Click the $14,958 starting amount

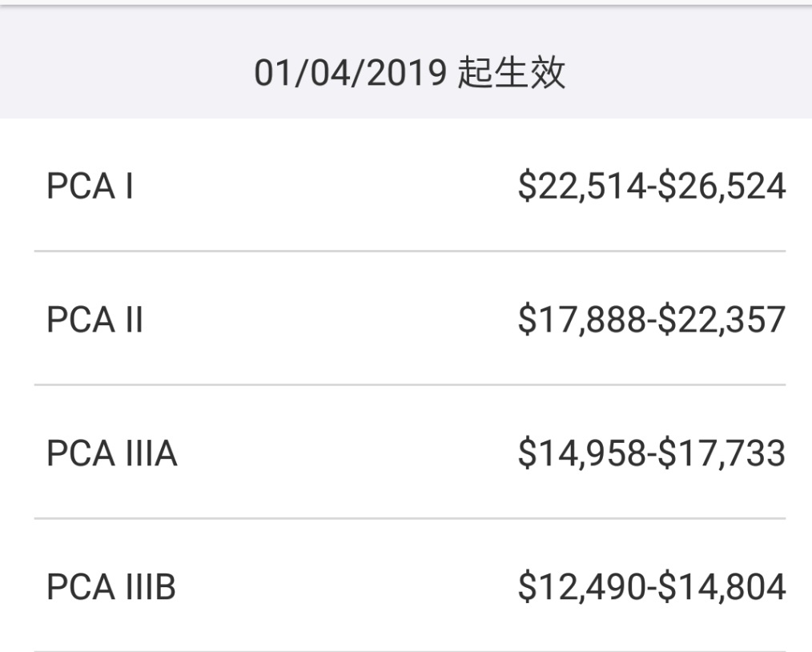(581, 453)
